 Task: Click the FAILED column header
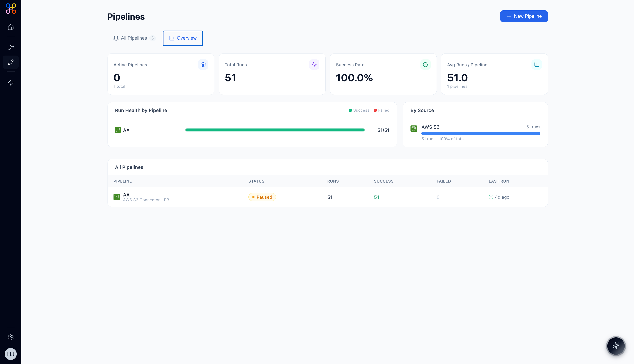point(444,181)
